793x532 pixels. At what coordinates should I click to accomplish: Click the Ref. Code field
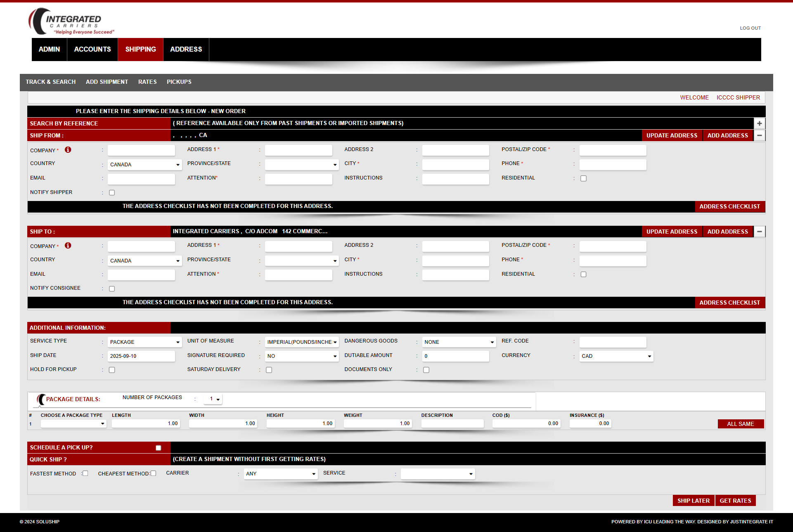click(x=613, y=342)
